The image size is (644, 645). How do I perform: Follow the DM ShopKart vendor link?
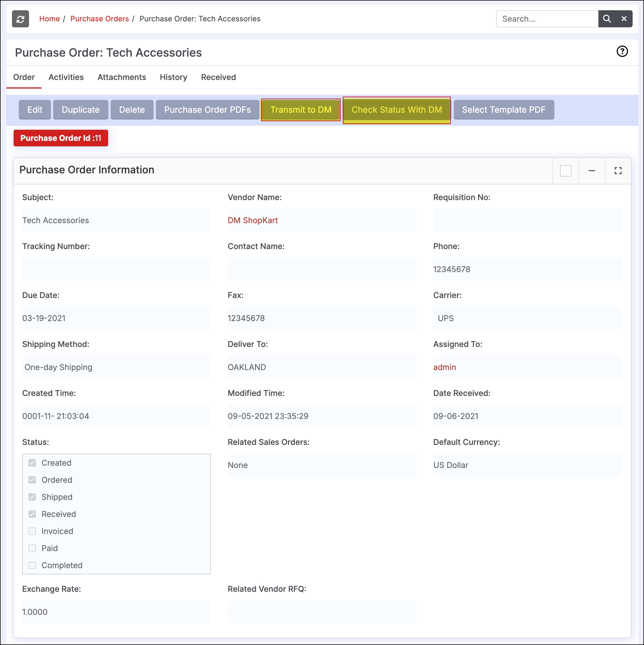click(253, 220)
